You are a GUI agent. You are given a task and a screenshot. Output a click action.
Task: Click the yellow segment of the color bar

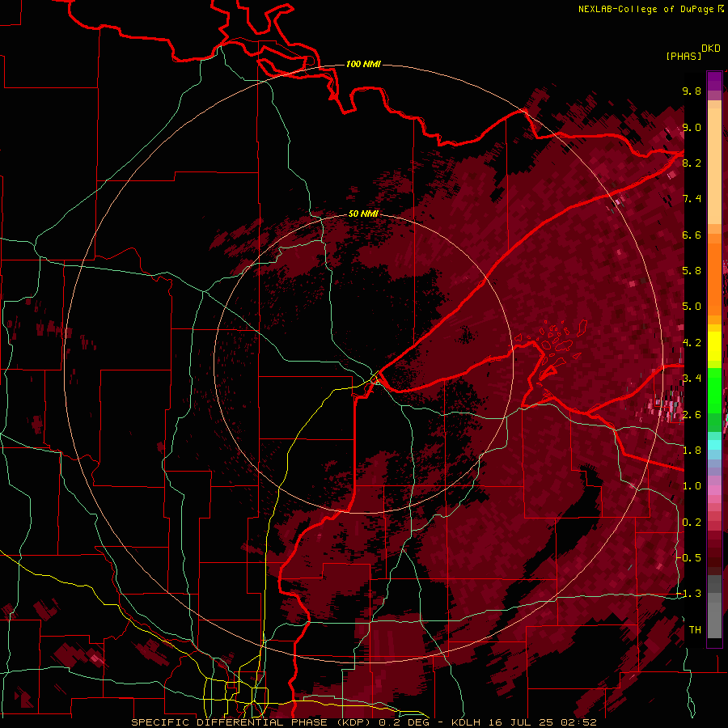(714, 346)
